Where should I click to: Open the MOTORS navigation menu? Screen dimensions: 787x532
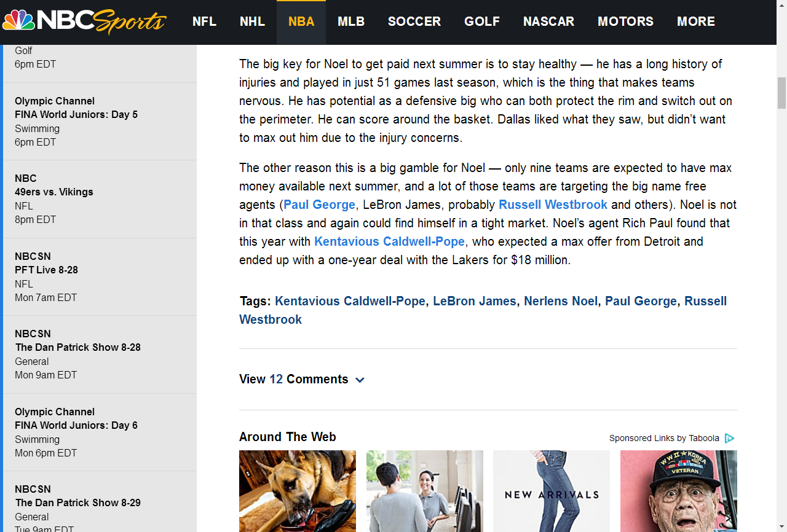[625, 22]
